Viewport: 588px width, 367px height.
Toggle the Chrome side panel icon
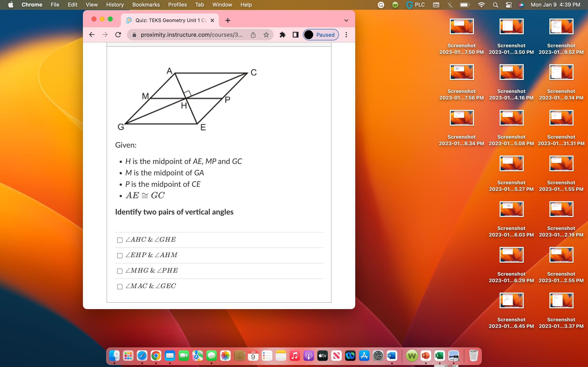(295, 35)
